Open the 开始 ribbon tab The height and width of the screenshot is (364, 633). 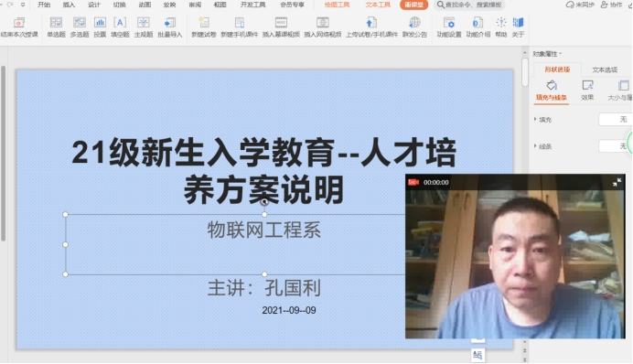[x=44, y=5]
